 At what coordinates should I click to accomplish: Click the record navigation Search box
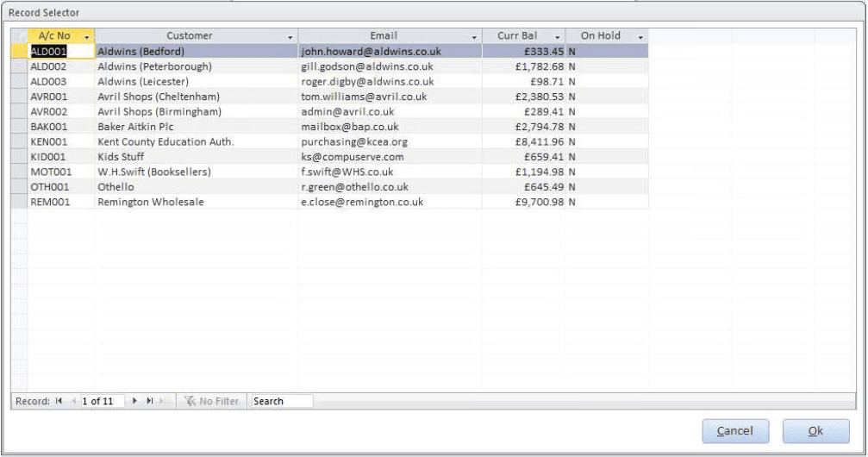(281, 402)
